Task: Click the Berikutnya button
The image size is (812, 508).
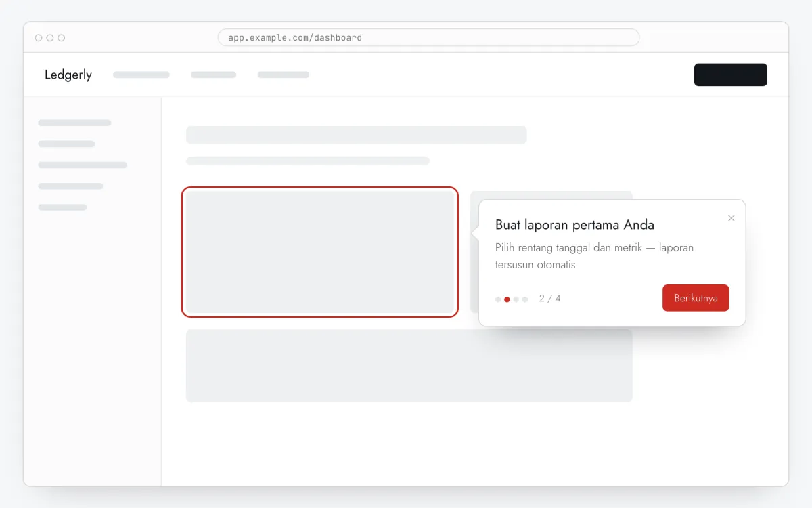Action: pyautogui.click(x=696, y=298)
